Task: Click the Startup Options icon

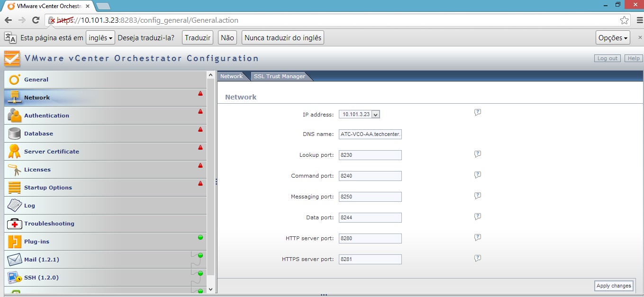Action: pyautogui.click(x=15, y=188)
